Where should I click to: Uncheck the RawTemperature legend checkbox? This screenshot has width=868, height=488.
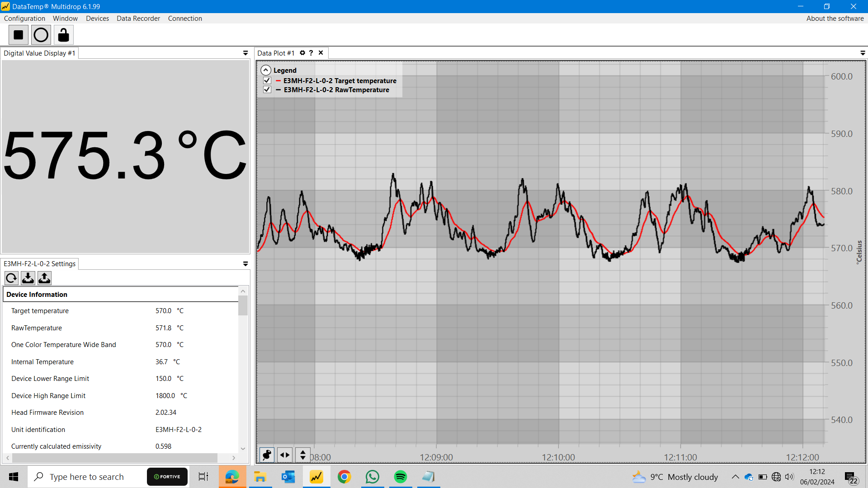[267, 89]
